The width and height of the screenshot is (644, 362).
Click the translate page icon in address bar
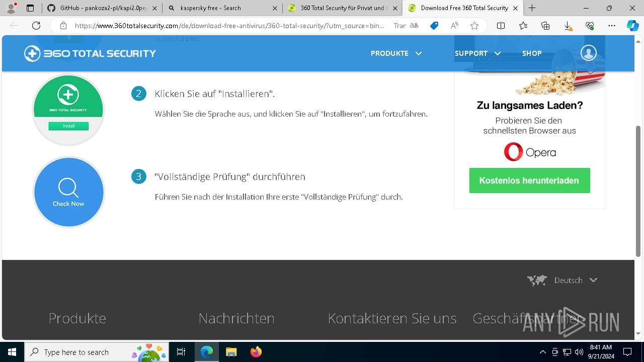click(414, 26)
